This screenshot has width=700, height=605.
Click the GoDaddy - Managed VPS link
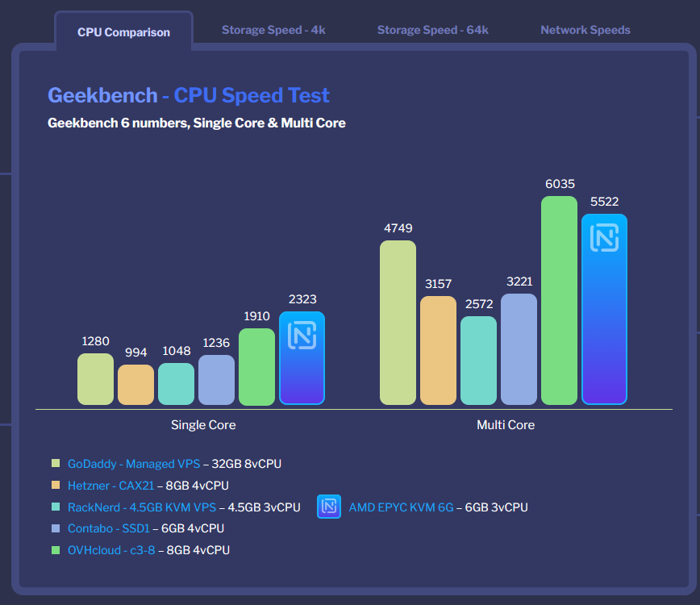133,464
